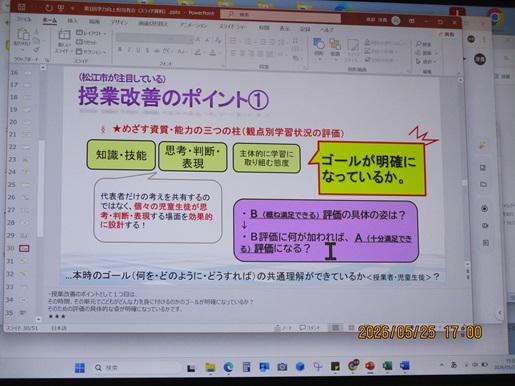The image size is (515, 386).
Task: Toggle bold formatting
Action: [x=120, y=50]
